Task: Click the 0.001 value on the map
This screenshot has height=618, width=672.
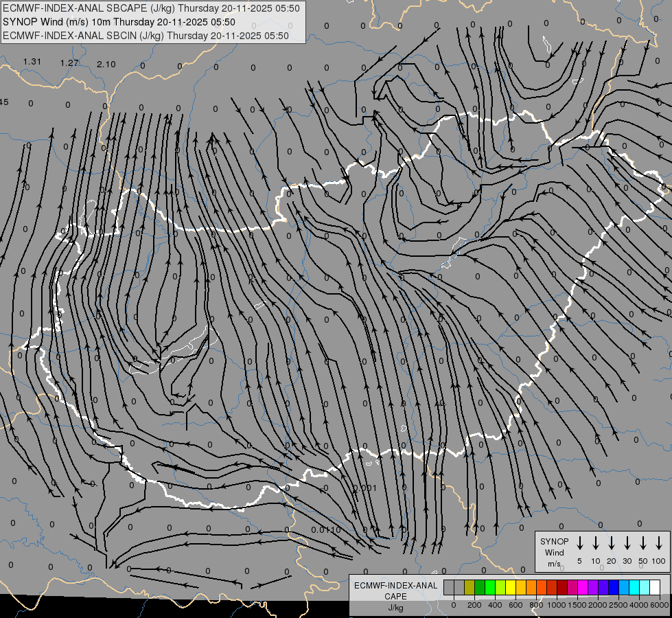Action: 364,488
